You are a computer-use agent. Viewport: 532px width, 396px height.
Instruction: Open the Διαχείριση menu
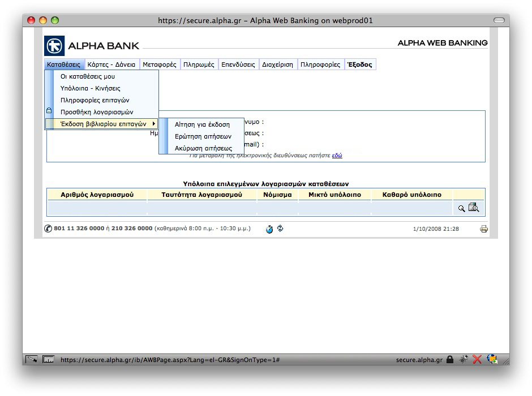[277, 64]
